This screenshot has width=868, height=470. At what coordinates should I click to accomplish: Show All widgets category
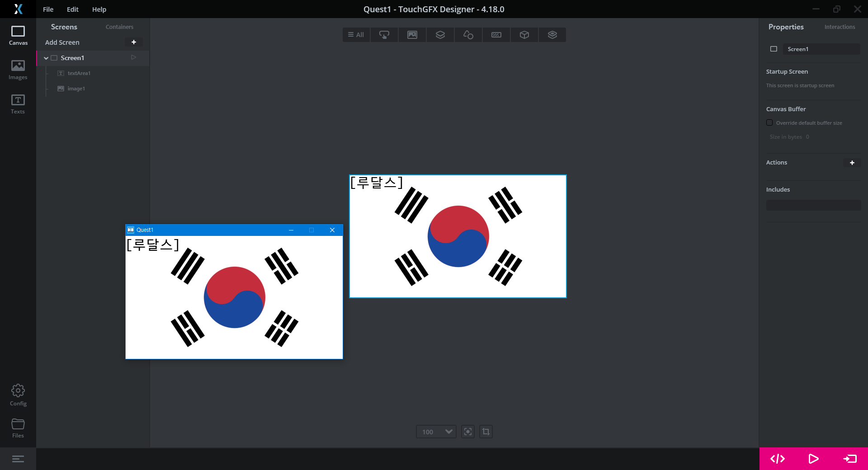(x=356, y=35)
